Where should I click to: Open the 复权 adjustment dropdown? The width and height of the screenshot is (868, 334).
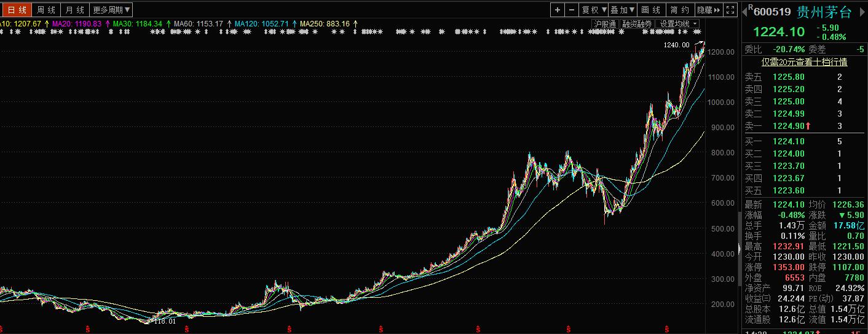pos(594,10)
